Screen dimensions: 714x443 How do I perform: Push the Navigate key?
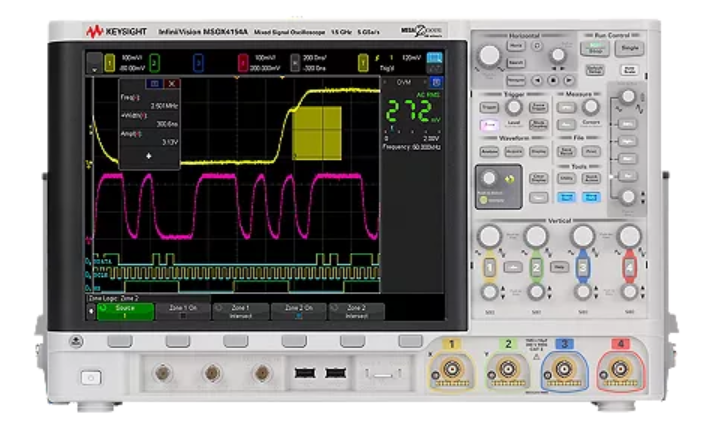516,80
